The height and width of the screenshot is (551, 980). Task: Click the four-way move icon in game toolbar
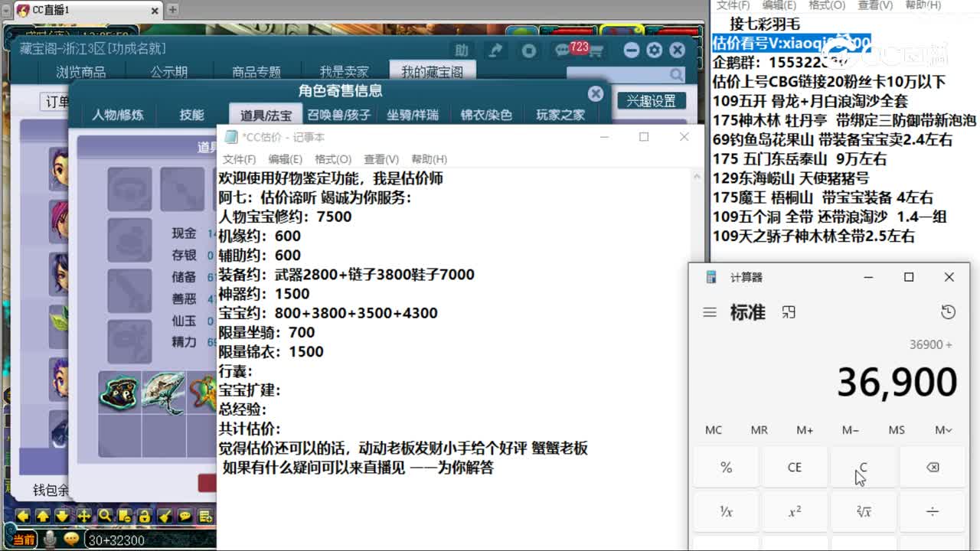click(83, 516)
